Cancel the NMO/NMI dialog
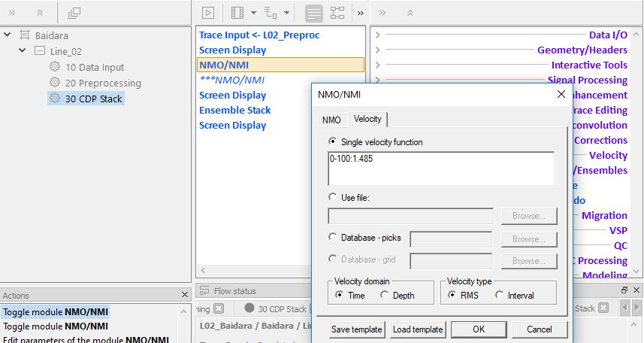The height and width of the screenshot is (343, 644). (540, 329)
